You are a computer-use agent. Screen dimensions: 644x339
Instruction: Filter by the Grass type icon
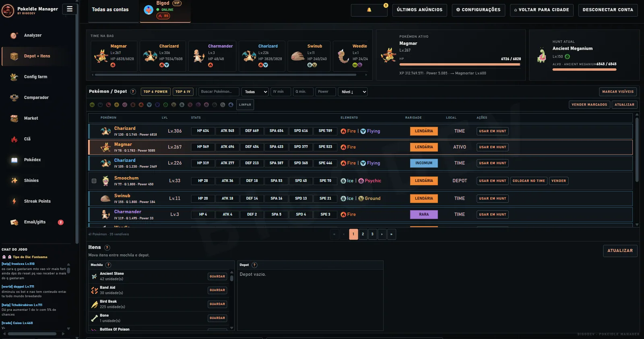(x=165, y=105)
